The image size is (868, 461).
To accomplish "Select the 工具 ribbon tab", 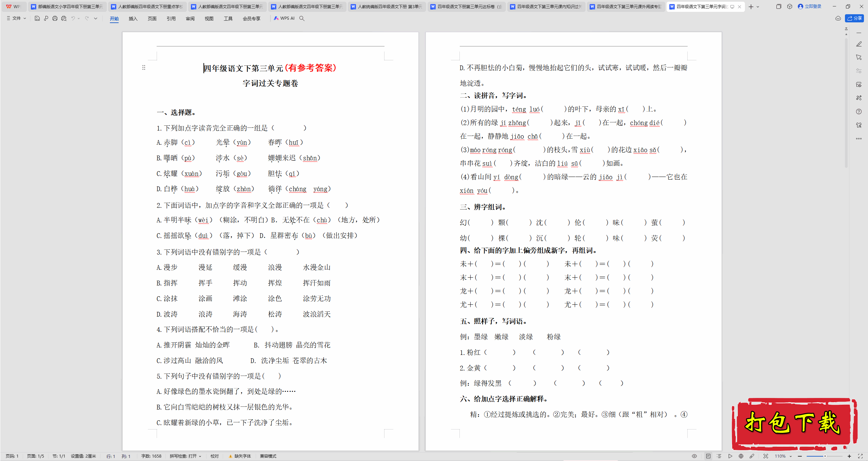I will coord(228,19).
